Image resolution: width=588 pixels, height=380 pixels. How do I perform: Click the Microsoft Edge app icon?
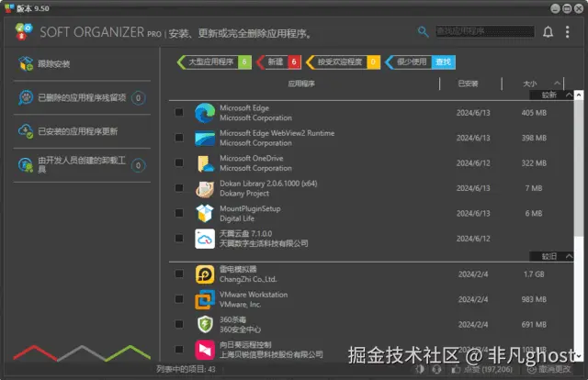205,113
